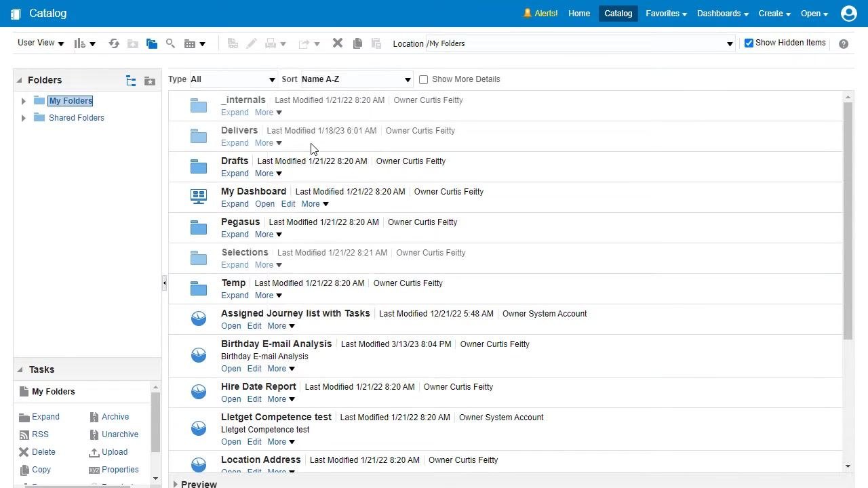868x488 pixels.
Task: Open the Home menu item
Action: tap(579, 14)
